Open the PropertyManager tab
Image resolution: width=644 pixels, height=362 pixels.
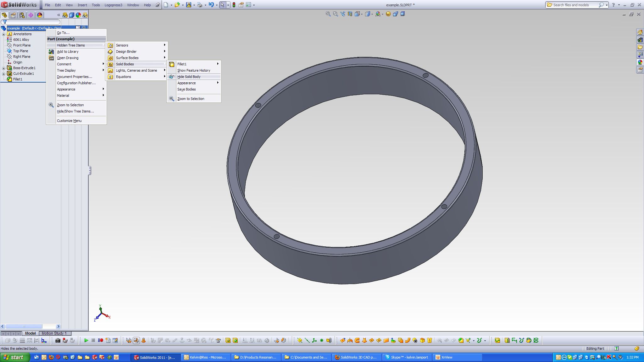13,15
